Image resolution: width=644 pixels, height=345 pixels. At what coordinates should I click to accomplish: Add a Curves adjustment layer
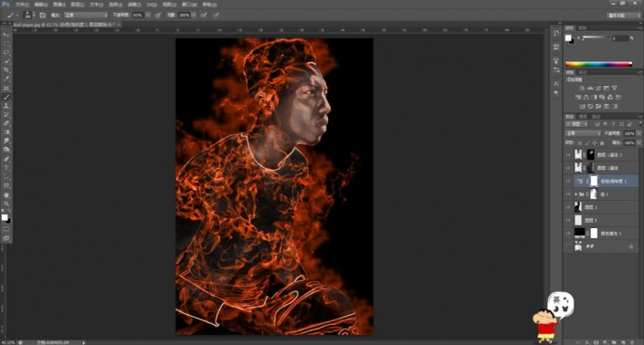(x=598, y=89)
